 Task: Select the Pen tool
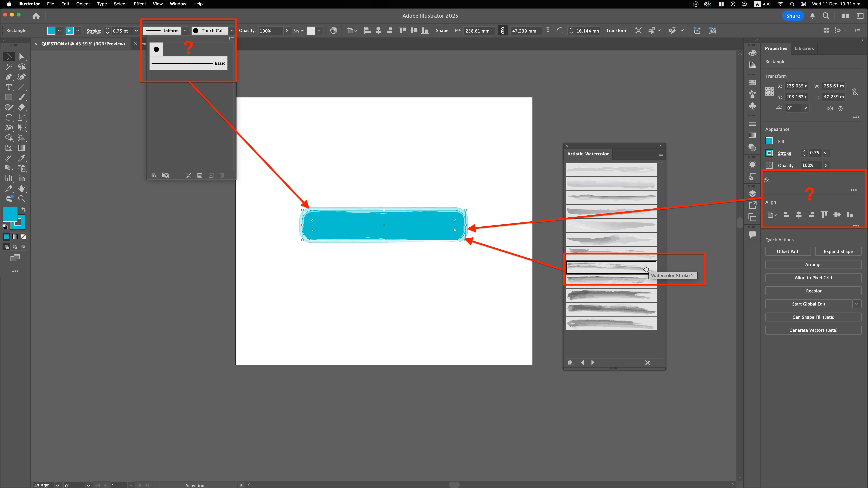coord(9,77)
